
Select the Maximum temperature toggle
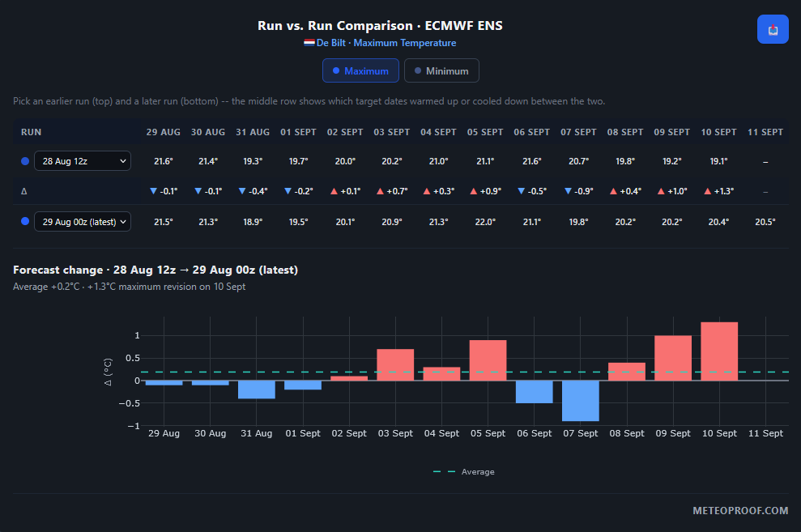[x=360, y=70]
